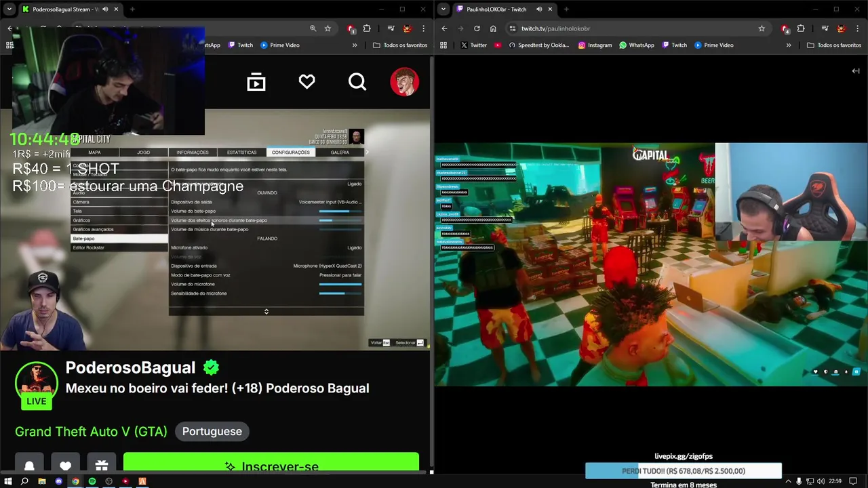Open site information icon beside twitch.tv URL
The height and width of the screenshot is (488, 868).
tap(513, 28)
